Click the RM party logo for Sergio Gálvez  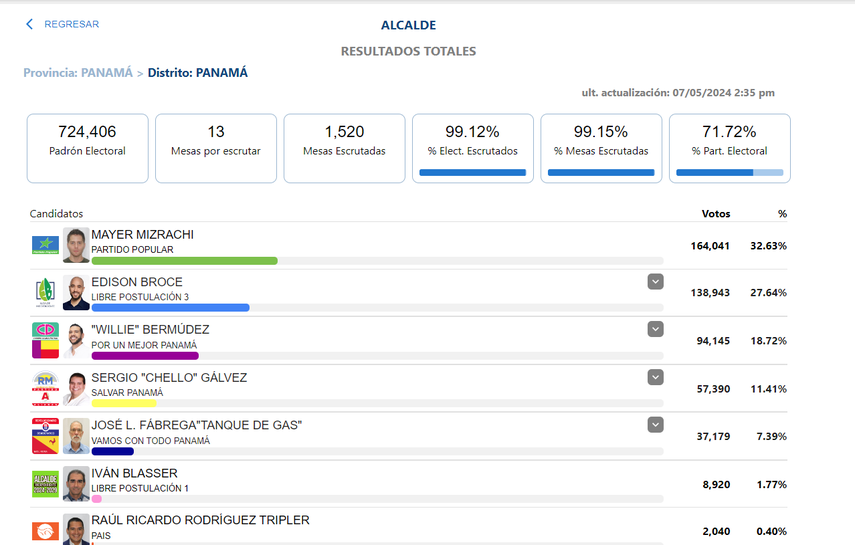coord(45,388)
